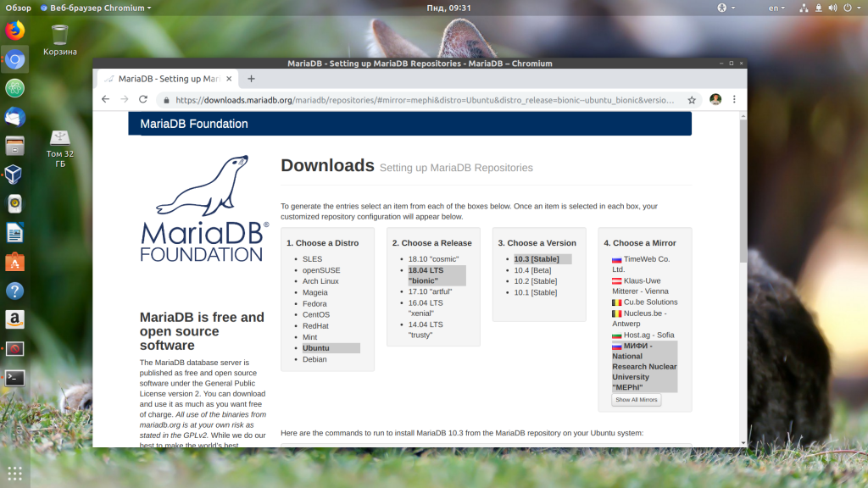Pick version 10.4 [Beta]
The image size is (868, 488).
[x=534, y=270]
